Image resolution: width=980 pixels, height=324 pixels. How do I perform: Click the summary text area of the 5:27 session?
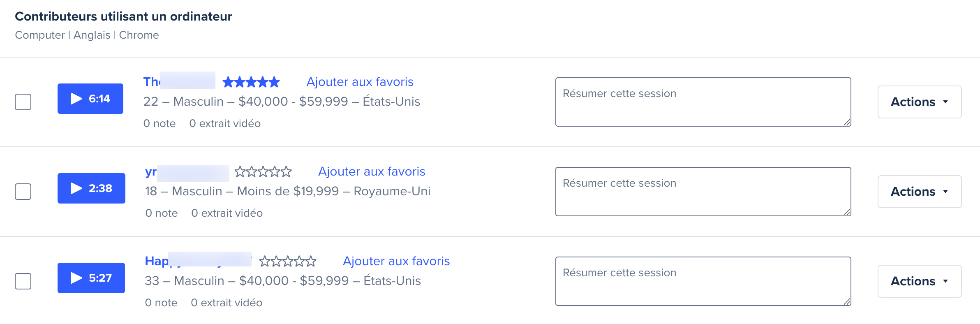tap(703, 281)
